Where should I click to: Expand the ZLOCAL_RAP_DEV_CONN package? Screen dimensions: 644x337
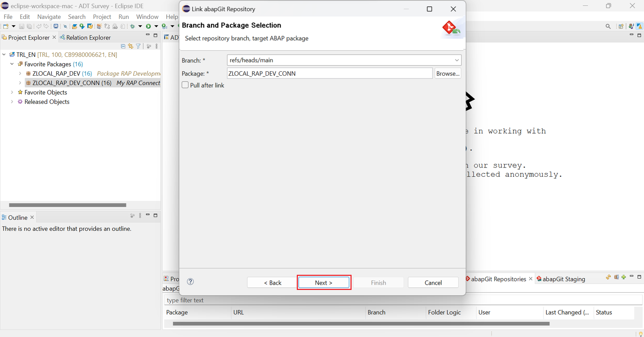click(20, 83)
